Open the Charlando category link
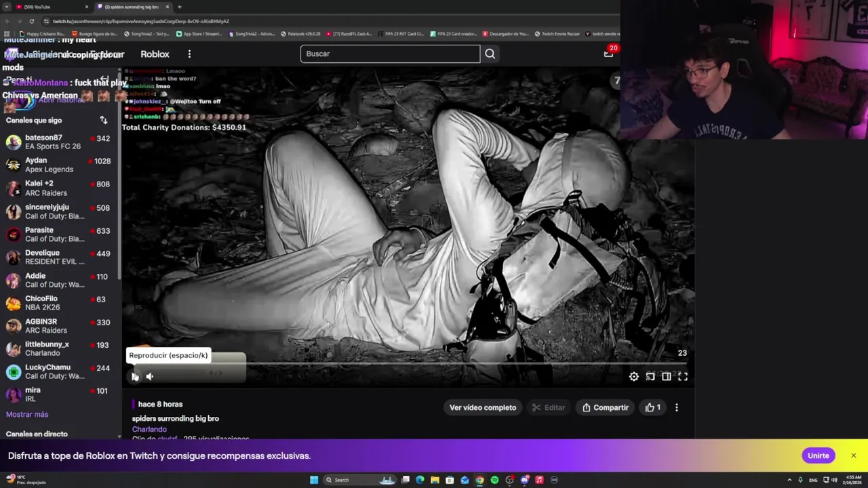The height and width of the screenshot is (488, 868). (149, 429)
